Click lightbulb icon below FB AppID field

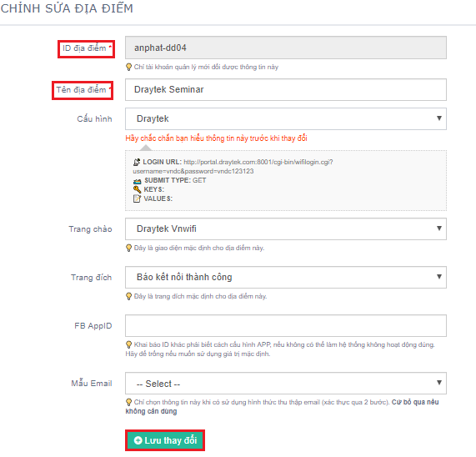tap(128, 344)
